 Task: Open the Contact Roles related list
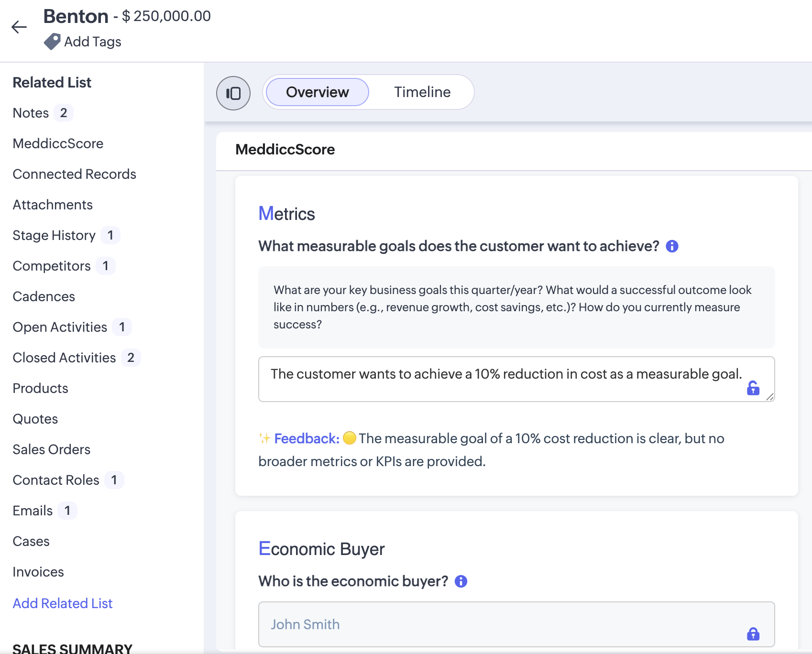[x=55, y=480]
